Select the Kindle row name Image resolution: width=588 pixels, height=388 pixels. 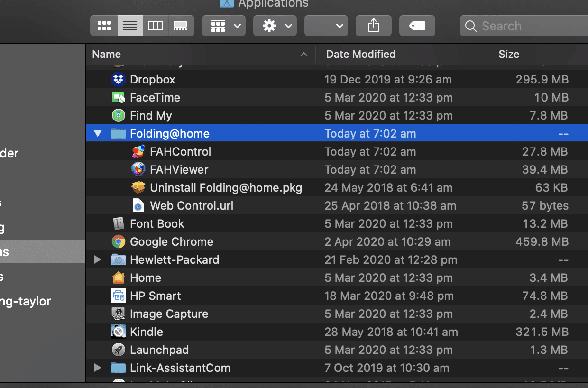[x=147, y=332]
